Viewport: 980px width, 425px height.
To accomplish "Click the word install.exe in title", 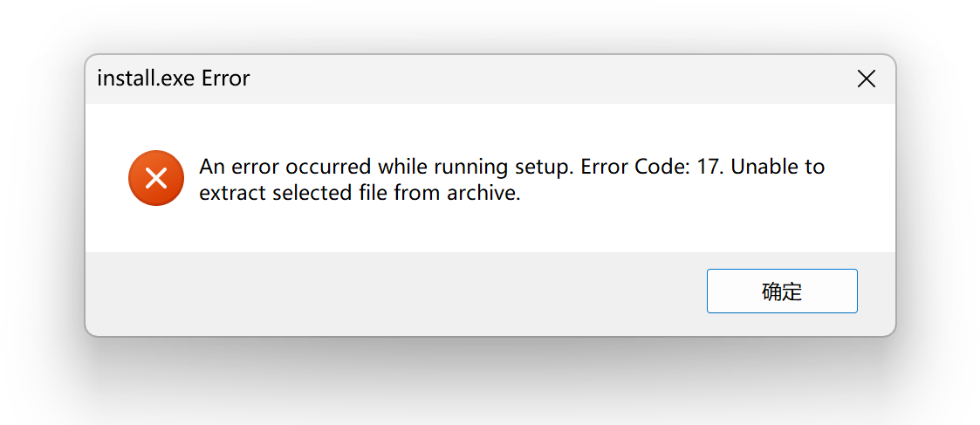I will [x=147, y=79].
